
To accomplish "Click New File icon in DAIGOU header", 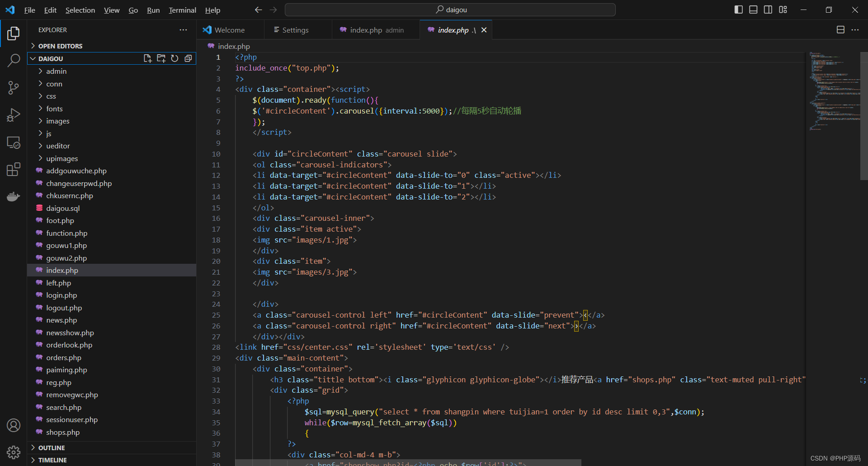I will (x=147, y=58).
